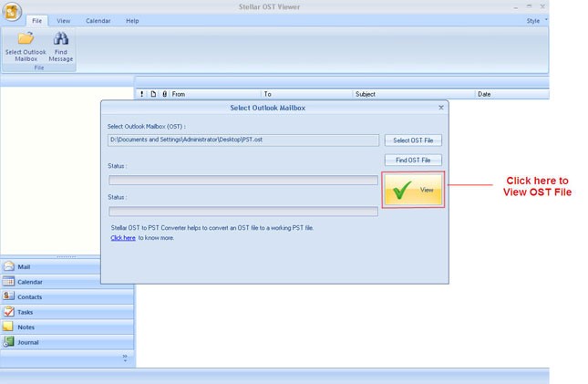Follow the 'Click here' link

point(123,238)
